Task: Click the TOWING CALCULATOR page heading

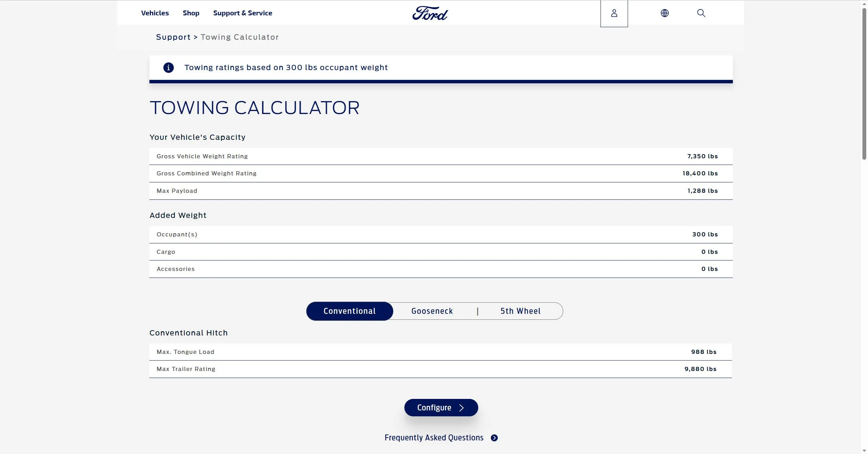Action: point(255,108)
